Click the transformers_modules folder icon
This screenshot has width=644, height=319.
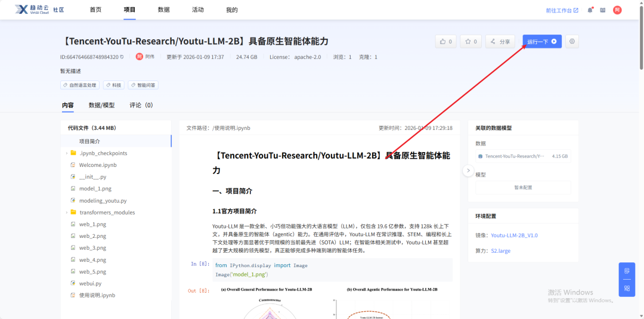click(x=73, y=212)
